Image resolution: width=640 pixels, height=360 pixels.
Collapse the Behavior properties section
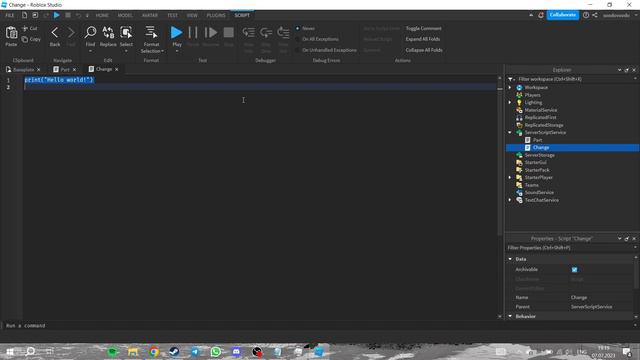click(510, 316)
